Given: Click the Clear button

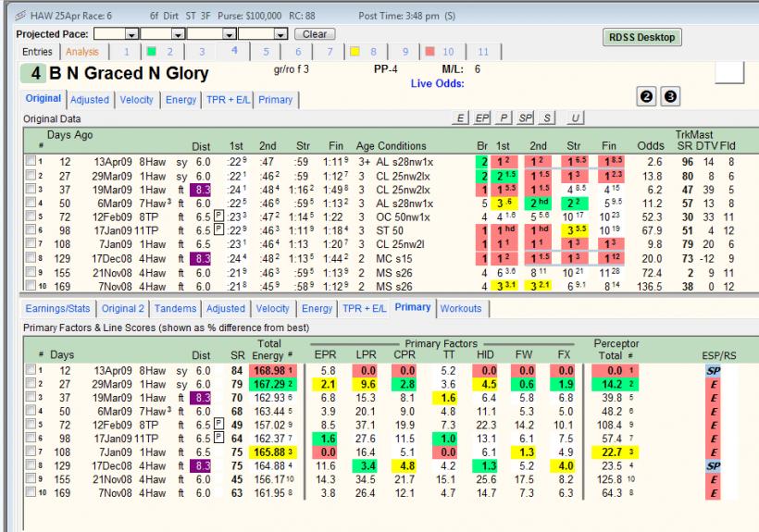Looking at the screenshot, I should tap(315, 34).
